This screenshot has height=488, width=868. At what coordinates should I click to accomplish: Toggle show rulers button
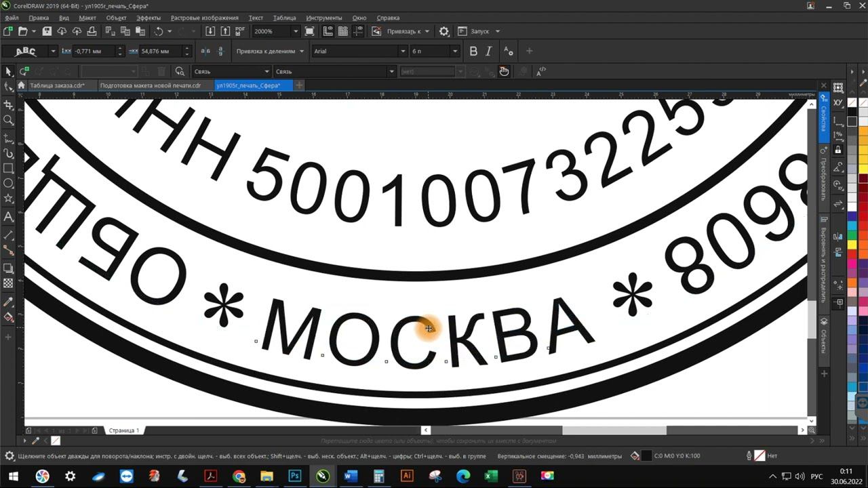click(328, 31)
